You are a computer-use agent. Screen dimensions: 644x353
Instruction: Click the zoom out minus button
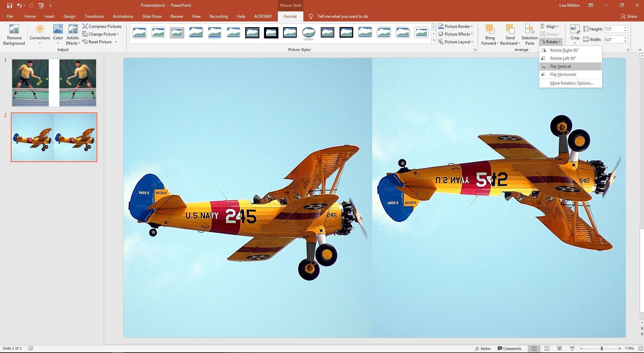(x=581, y=349)
